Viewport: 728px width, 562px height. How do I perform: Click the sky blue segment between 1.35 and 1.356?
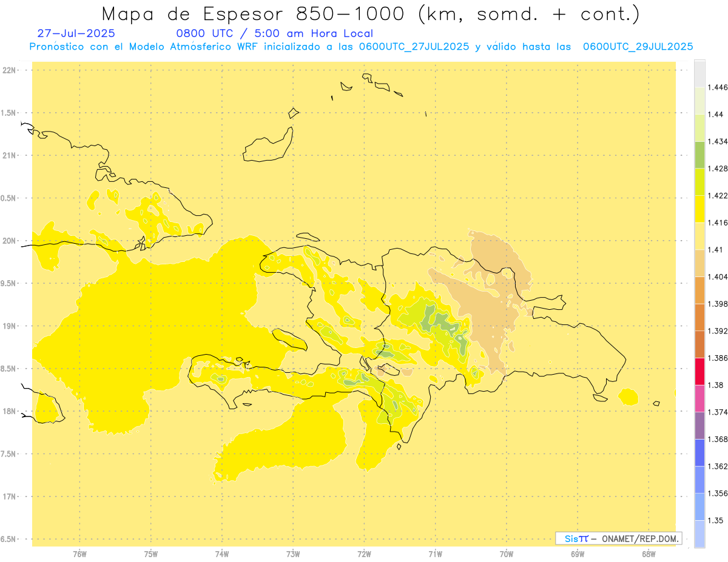699,507
